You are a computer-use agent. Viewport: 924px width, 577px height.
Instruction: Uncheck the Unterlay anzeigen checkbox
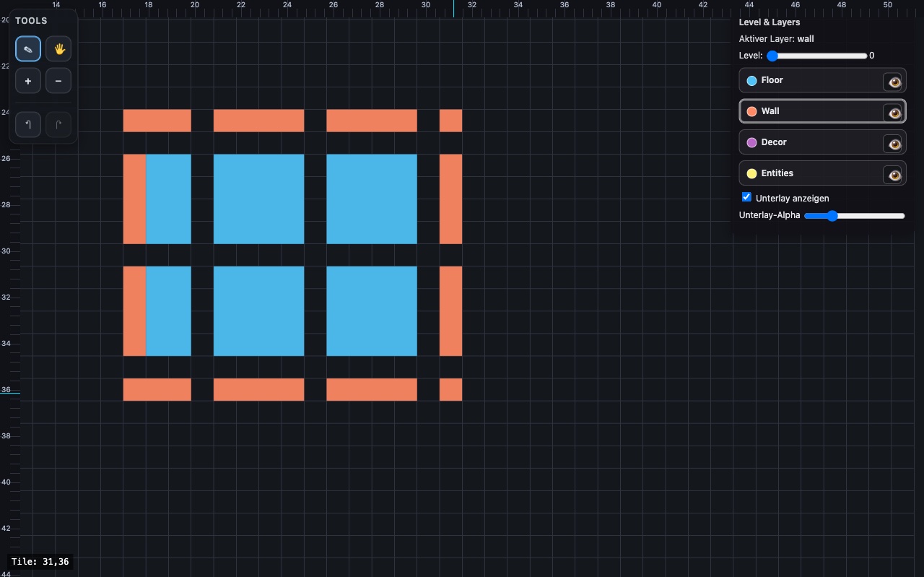(x=747, y=197)
